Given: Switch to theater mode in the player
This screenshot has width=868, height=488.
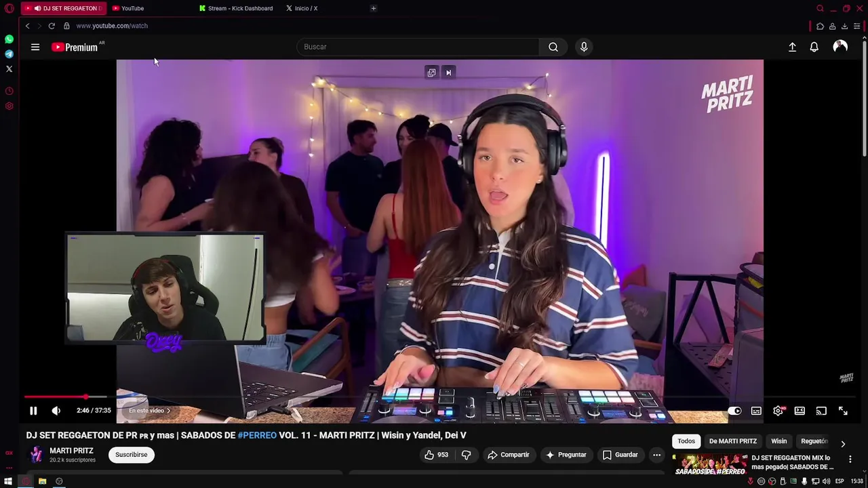Looking at the screenshot, I should click(800, 411).
